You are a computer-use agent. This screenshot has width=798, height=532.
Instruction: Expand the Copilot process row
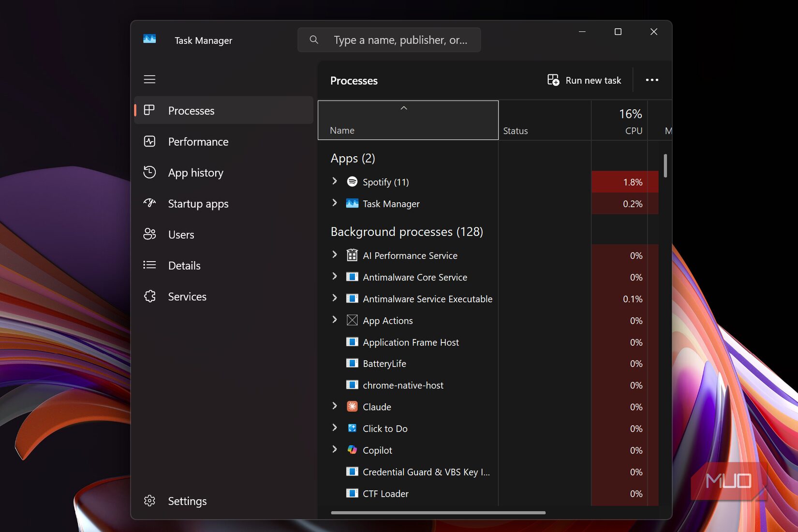(x=334, y=449)
